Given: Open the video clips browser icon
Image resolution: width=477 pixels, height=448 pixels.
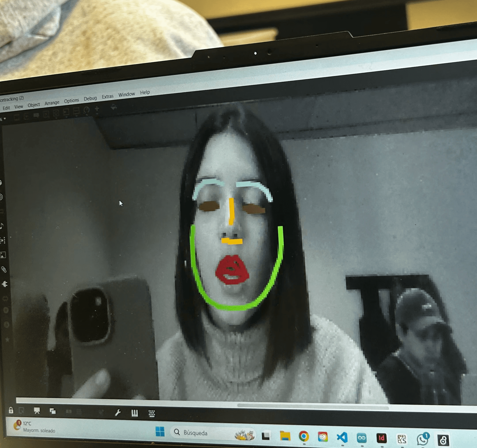Looking at the screenshot, I should point(3,240).
